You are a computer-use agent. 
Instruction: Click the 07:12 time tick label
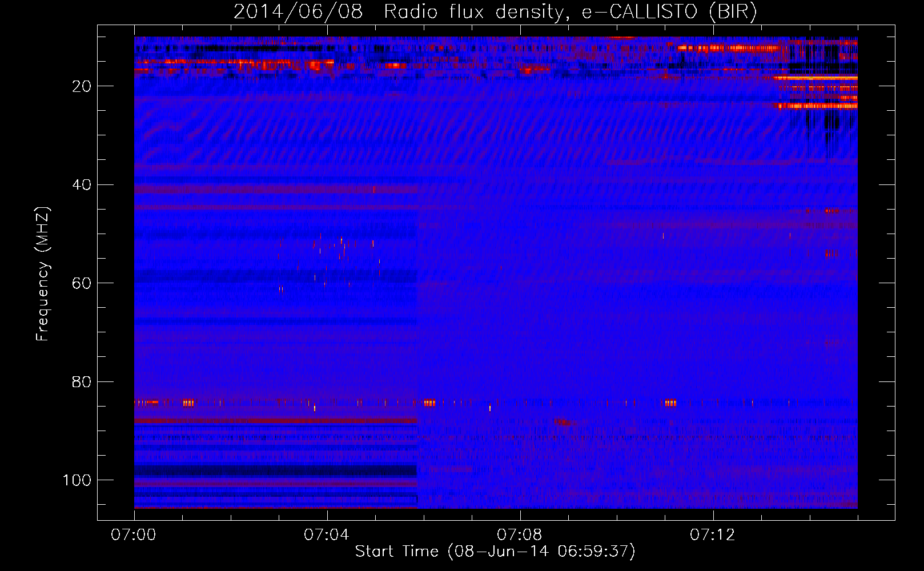tap(713, 535)
